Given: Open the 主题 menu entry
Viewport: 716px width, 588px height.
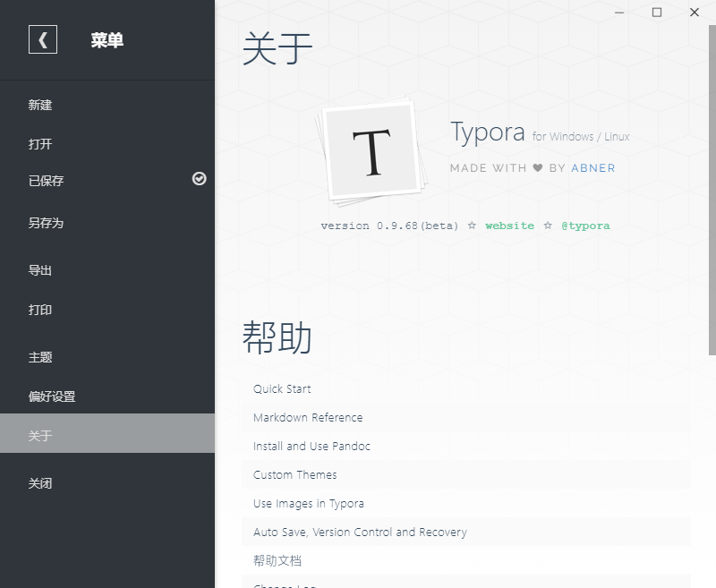Looking at the screenshot, I should pos(107,357).
